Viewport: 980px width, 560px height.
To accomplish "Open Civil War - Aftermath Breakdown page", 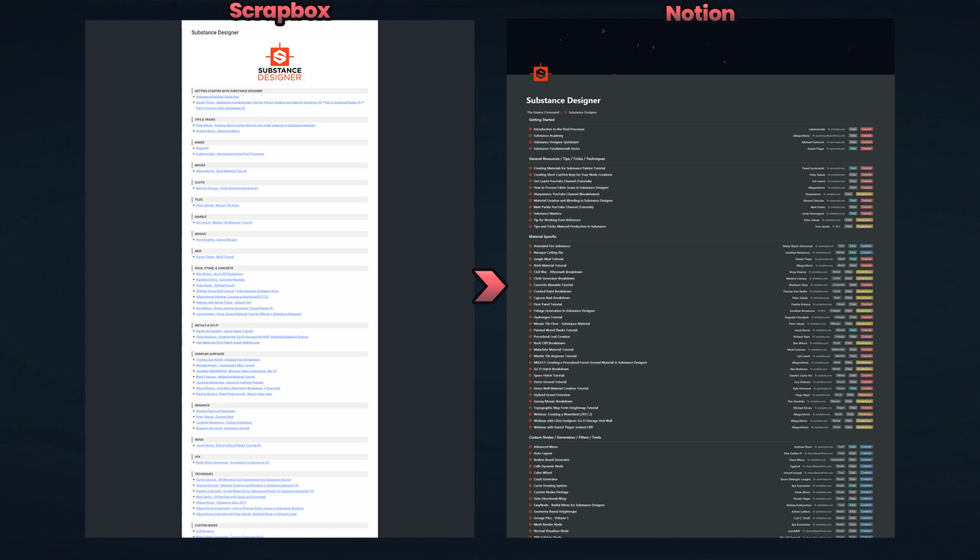I will pyautogui.click(x=557, y=272).
